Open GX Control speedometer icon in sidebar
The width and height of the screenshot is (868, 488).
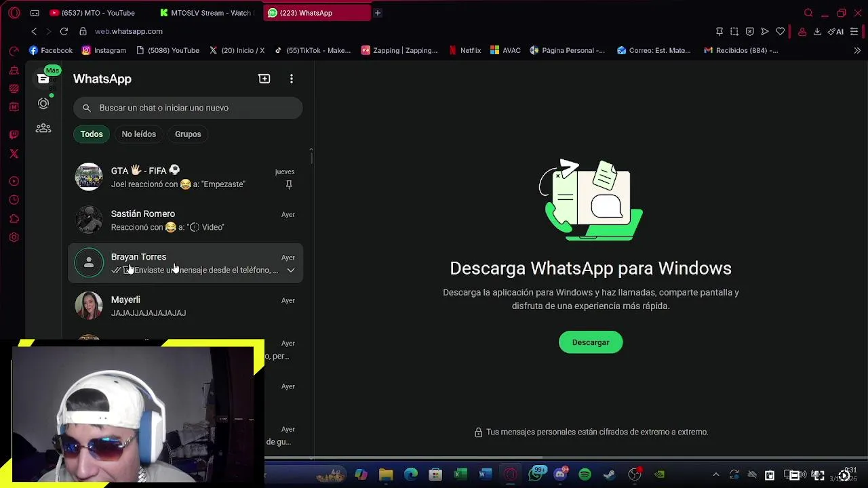(14, 51)
